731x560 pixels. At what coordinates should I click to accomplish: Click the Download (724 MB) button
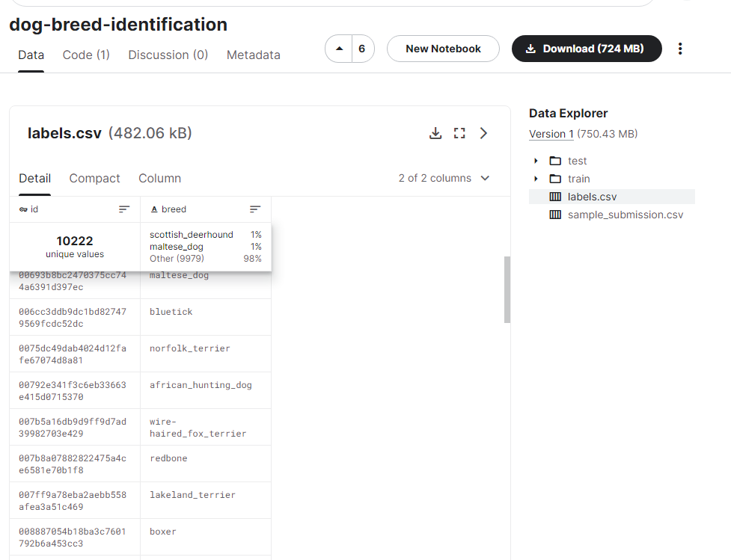click(586, 49)
